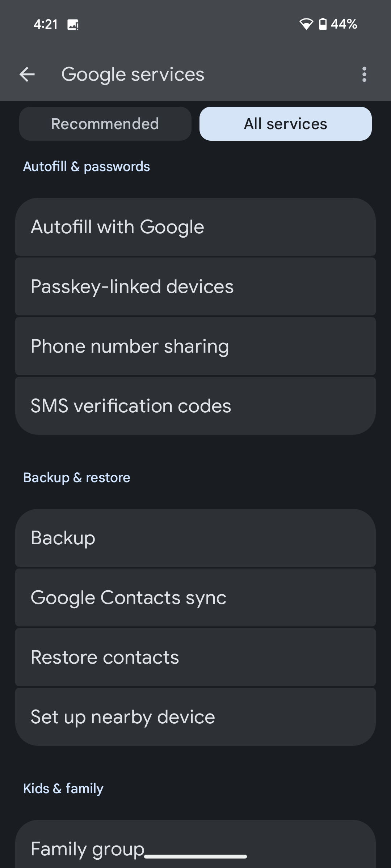The image size is (391, 868).
Task: Open Autofill with Google
Action: (x=195, y=227)
